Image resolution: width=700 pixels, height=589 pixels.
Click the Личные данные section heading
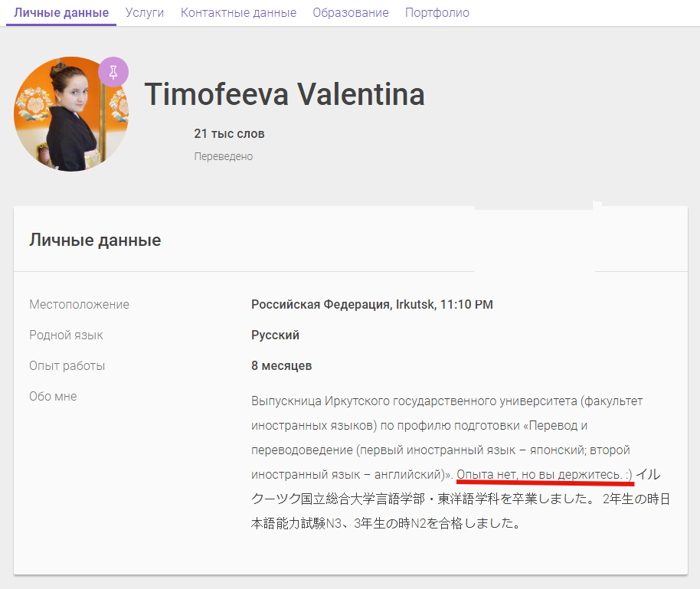tap(95, 240)
